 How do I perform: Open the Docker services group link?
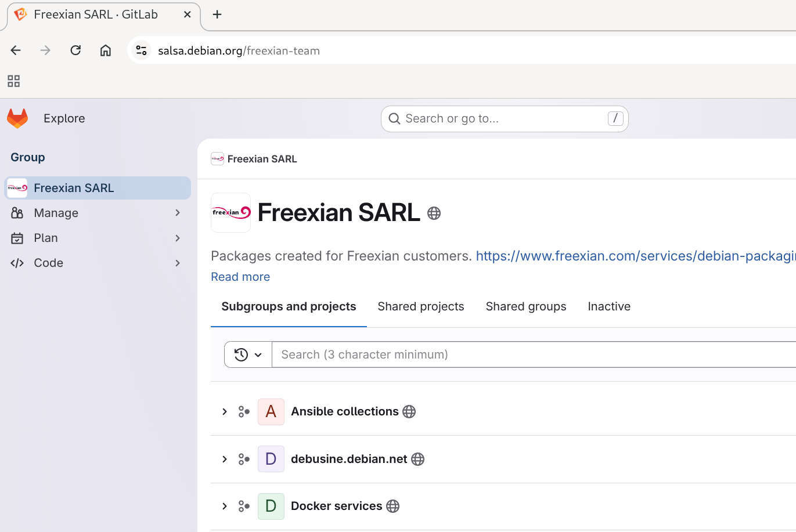(337, 506)
